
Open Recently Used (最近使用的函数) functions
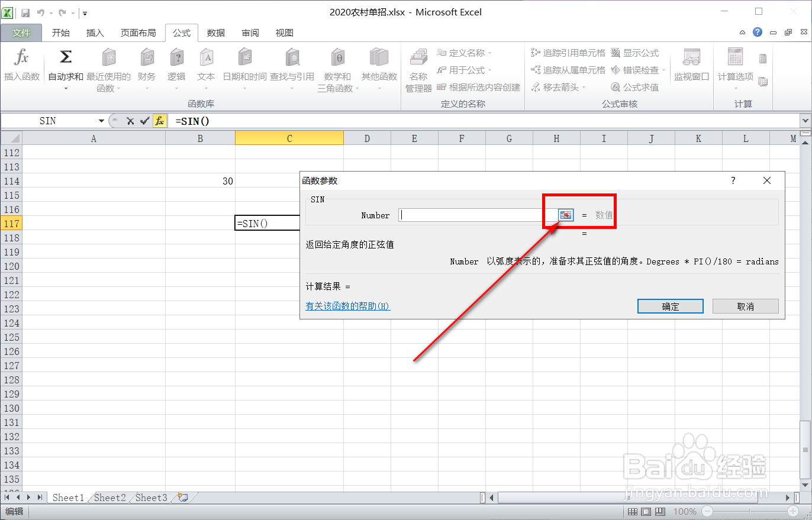click(x=108, y=70)
